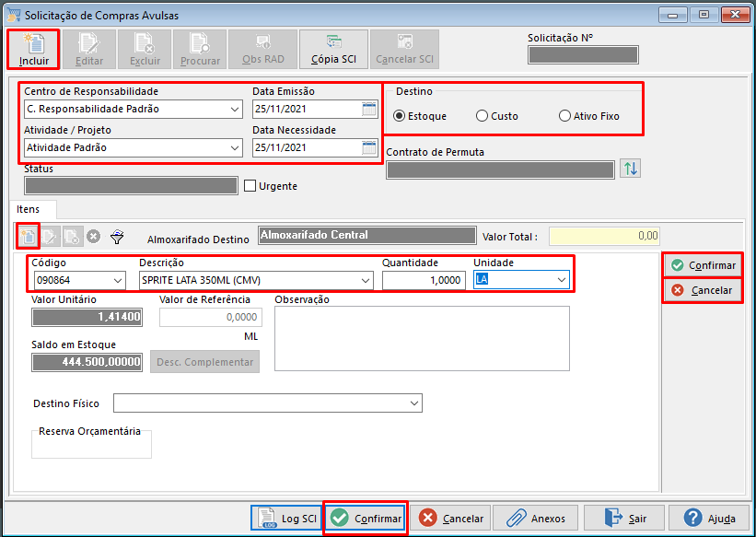This screenshot has height=537, width=756.
Task: Open Ajuda help button
Action: (709, 519)
